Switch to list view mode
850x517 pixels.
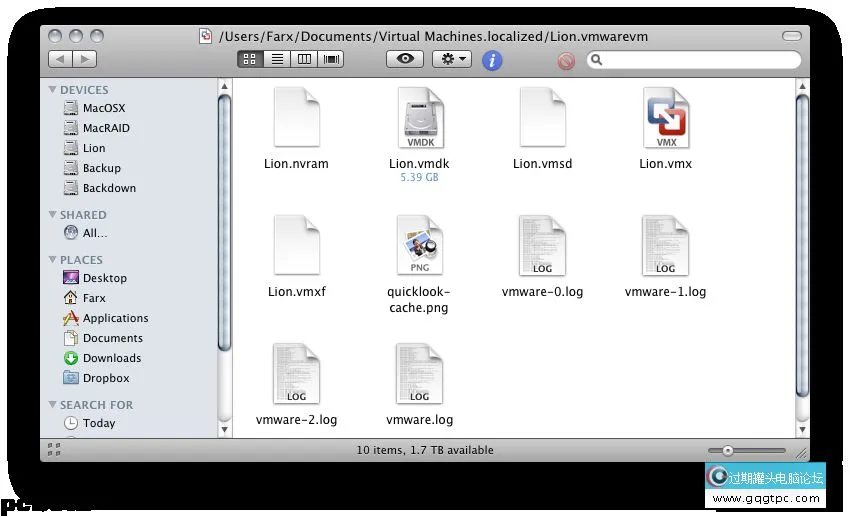pos(277,60)
